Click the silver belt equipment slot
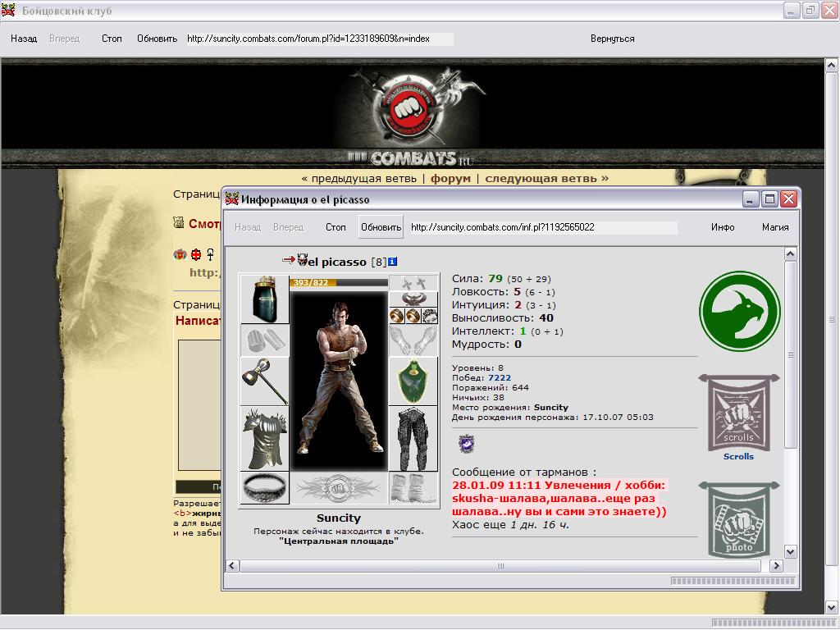 [x=264, y=487]
